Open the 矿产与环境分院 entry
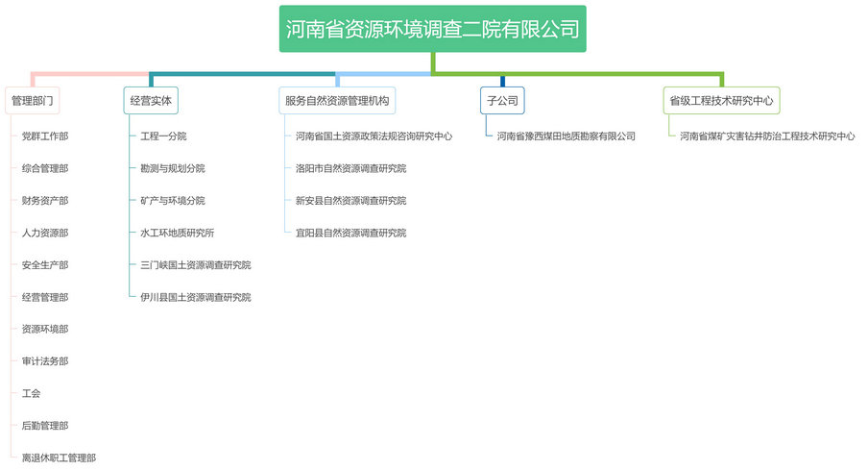 (173, 200)
